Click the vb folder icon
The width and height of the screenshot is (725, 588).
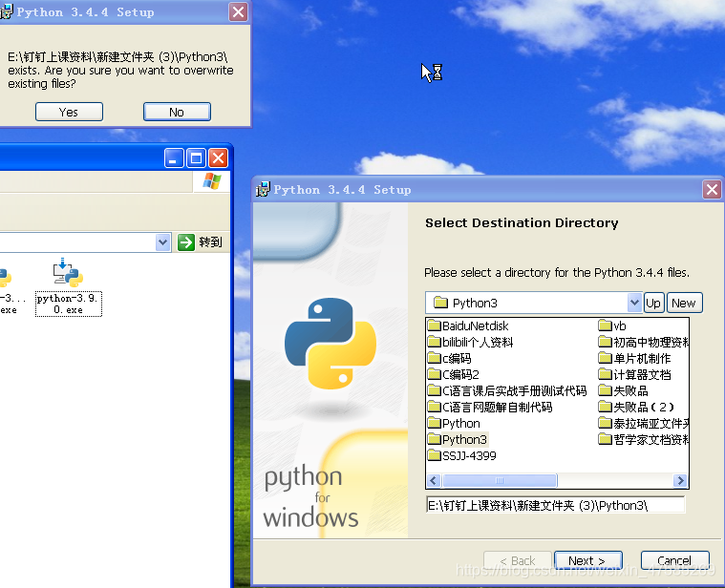pos(605,325)
